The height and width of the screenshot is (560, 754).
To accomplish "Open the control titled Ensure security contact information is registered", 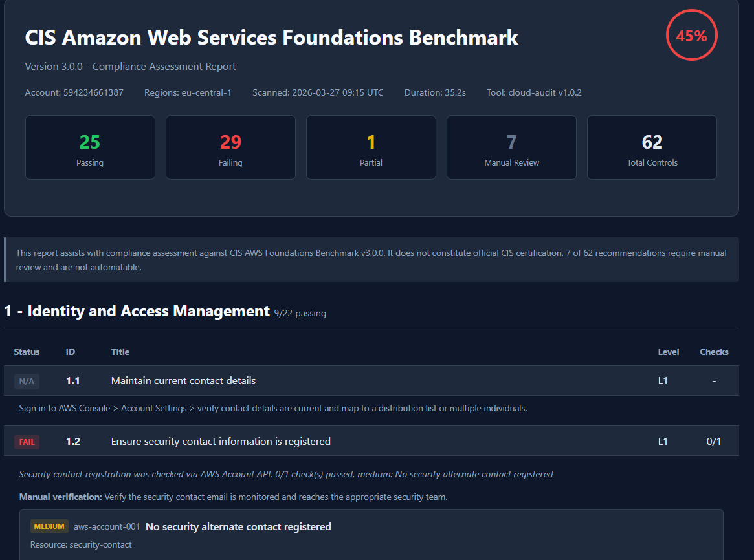I will pos(221,441).
